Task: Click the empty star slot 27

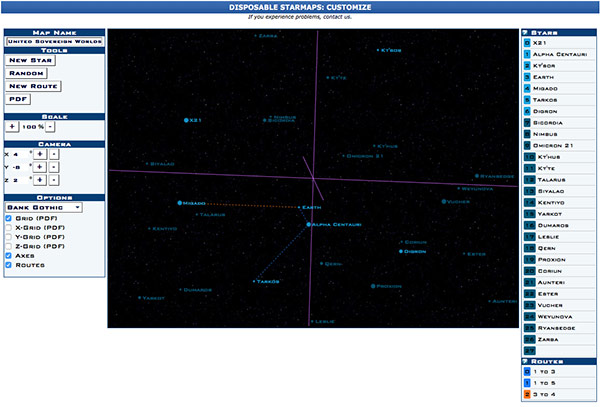Action: point(530,351)
